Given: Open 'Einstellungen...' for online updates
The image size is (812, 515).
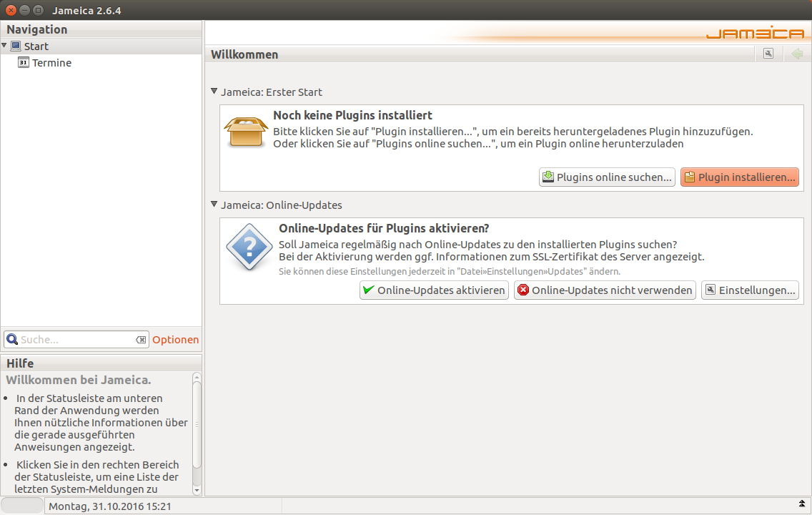Looking at the screenshot, I should coord(751,290).
